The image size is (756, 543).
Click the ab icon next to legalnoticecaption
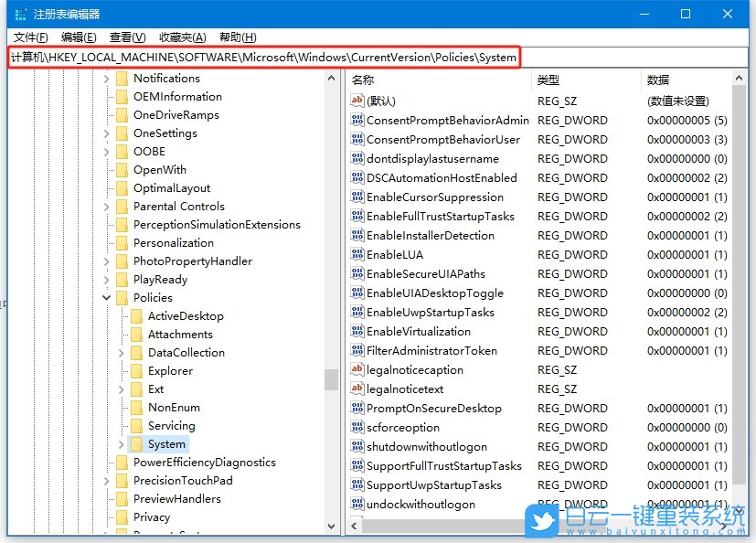pos(357,369)
